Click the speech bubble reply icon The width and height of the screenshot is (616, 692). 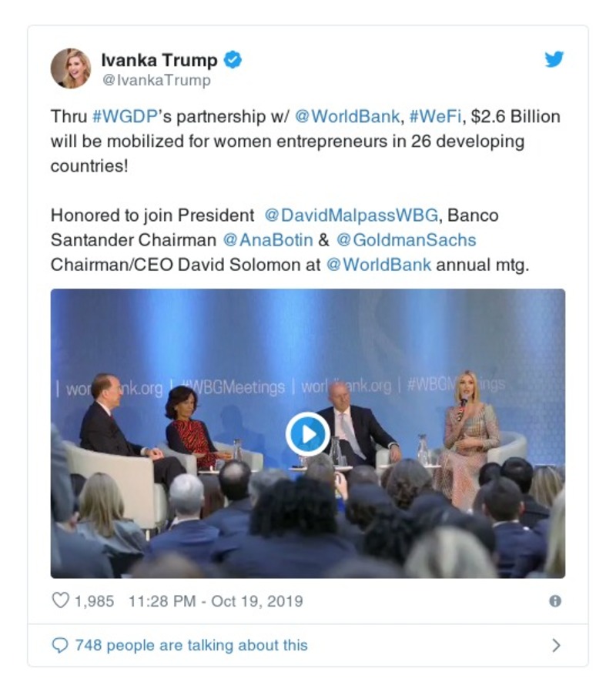point(60,645)
